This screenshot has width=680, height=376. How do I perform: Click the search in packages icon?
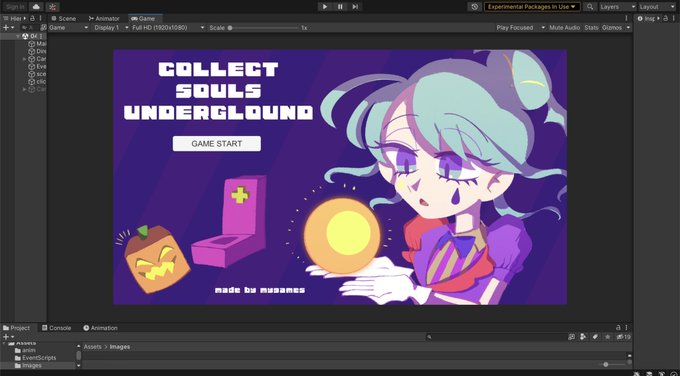pyautogui.click(x=572, y=337)
